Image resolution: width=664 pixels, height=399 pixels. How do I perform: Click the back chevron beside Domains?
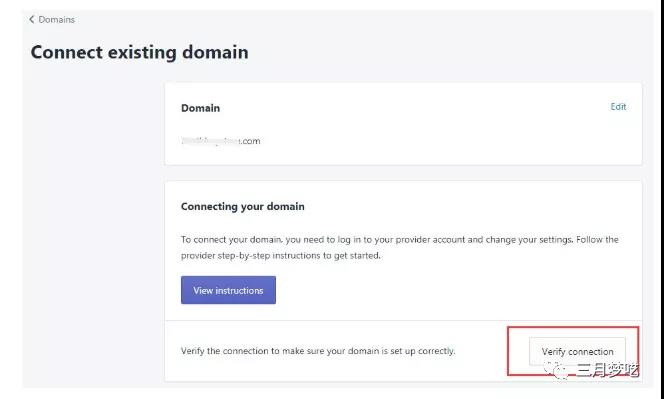32,19
